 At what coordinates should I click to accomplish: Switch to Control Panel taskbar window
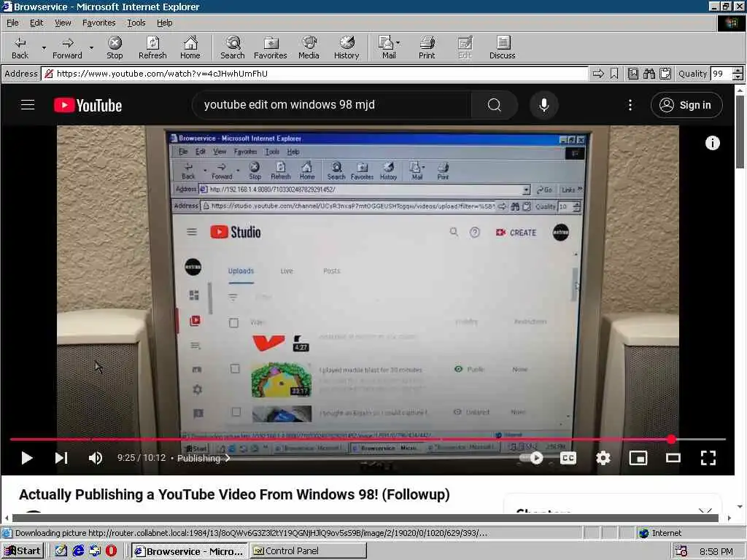[309, 551]
